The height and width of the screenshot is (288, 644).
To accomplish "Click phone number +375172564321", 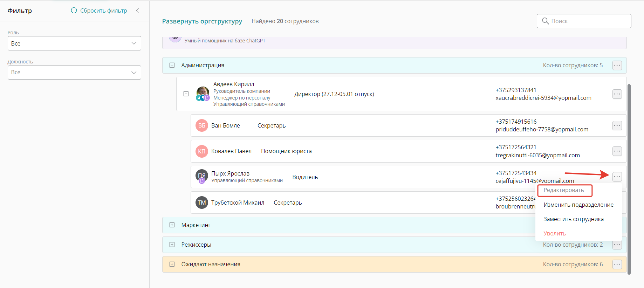I will (x=516, y=147).
